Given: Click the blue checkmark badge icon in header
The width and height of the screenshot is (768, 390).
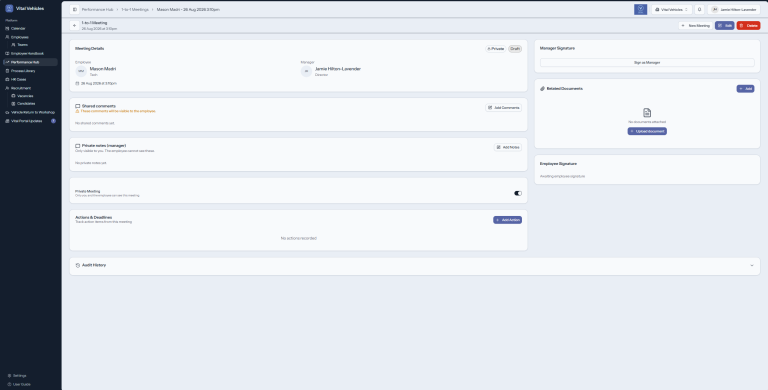Looking at the screenshot, I should pos(640,9).
